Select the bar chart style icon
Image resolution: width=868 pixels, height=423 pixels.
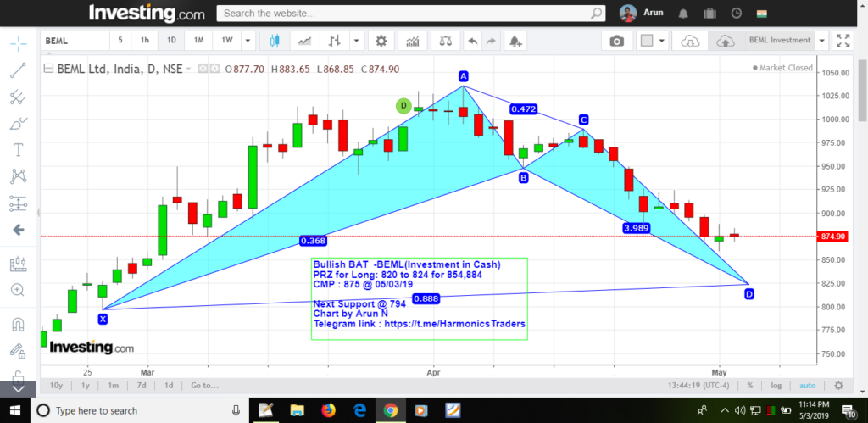tap(334, 41)
